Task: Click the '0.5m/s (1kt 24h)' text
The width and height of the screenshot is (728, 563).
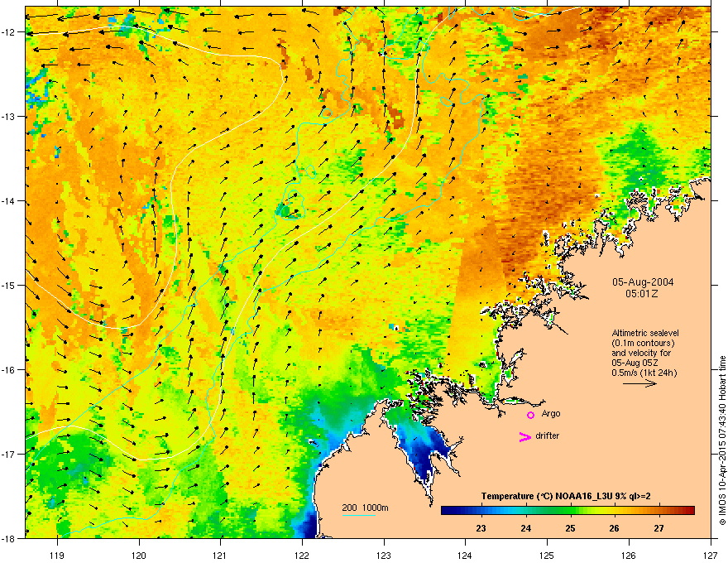Action: [x=644, y=373]
